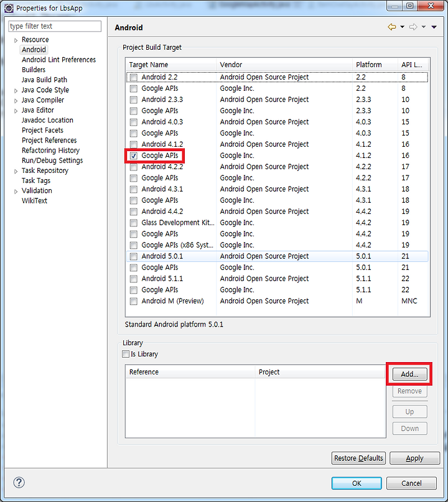Check the Android 5.1.1 target checkbox

pyautogui.click(x=134, y=279)
